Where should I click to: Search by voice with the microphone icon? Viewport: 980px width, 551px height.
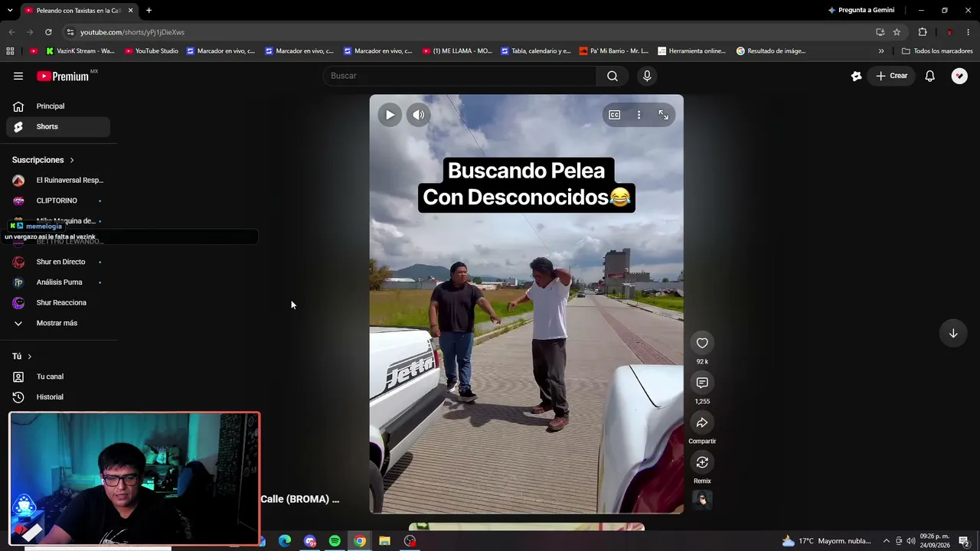pos(647,76)
